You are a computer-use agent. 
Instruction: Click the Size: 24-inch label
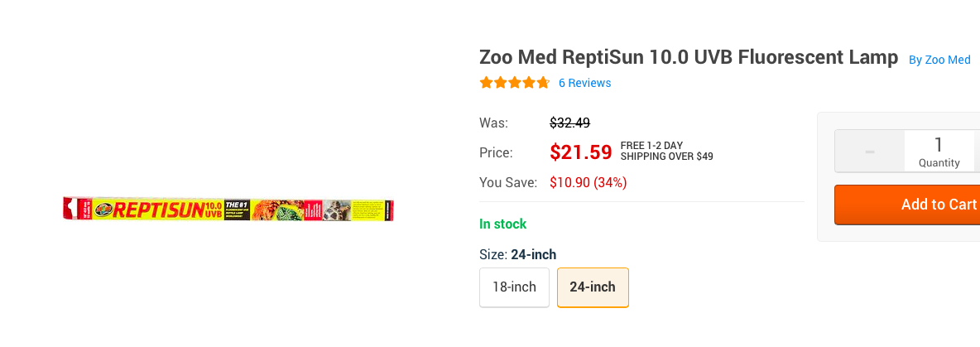pyautogui.click(x=517, y=254)
